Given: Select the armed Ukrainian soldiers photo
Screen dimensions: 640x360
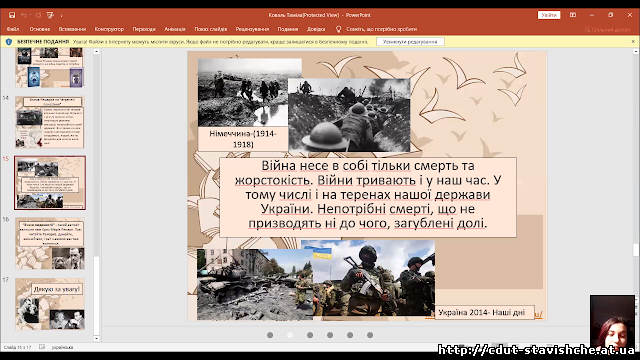Looking at the screenshot, I should (x=373, y=278).
